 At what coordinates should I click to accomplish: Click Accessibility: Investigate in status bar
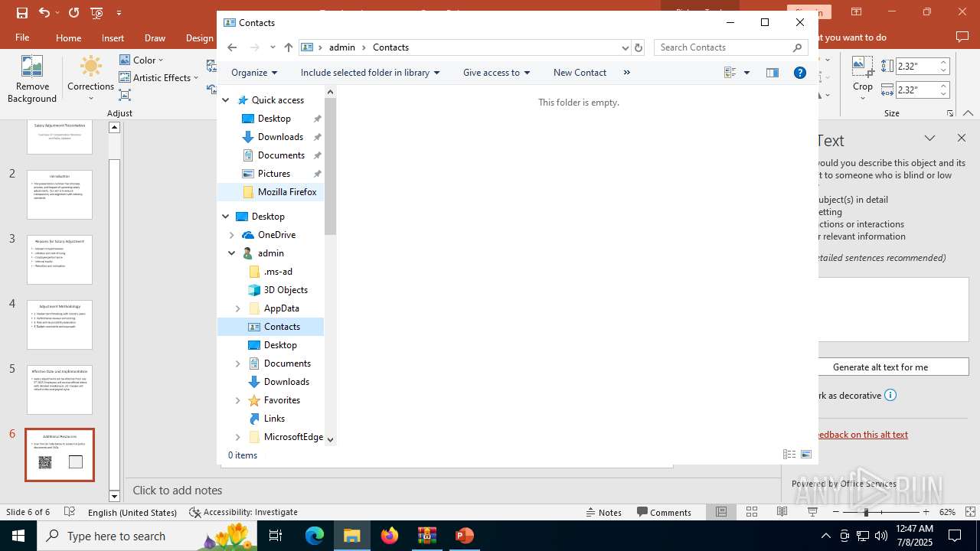point(243,512)
